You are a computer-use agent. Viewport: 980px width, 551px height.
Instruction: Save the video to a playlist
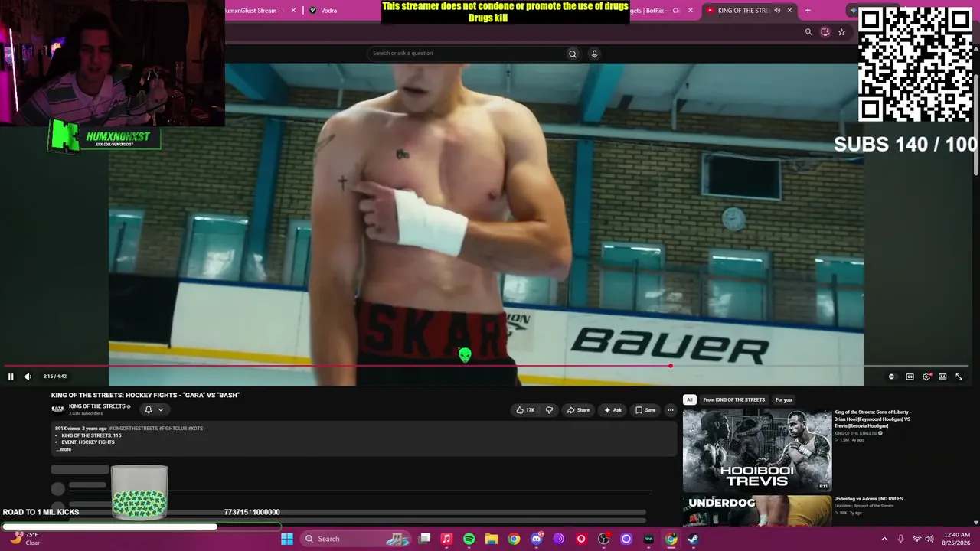[645, 410]
